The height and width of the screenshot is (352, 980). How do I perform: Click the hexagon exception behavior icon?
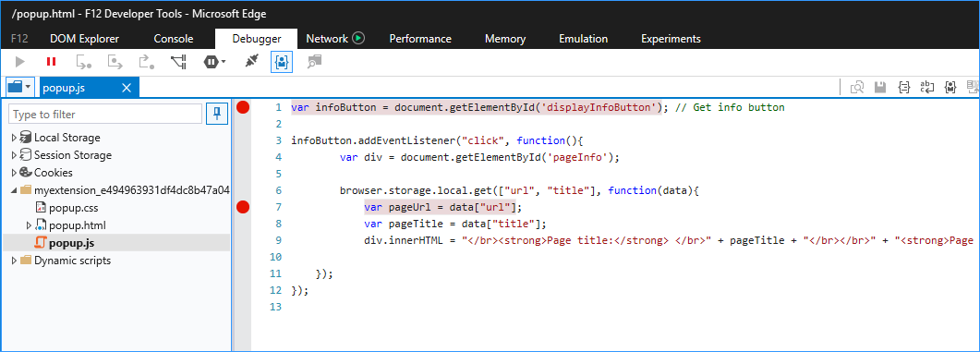coord(212,61)
